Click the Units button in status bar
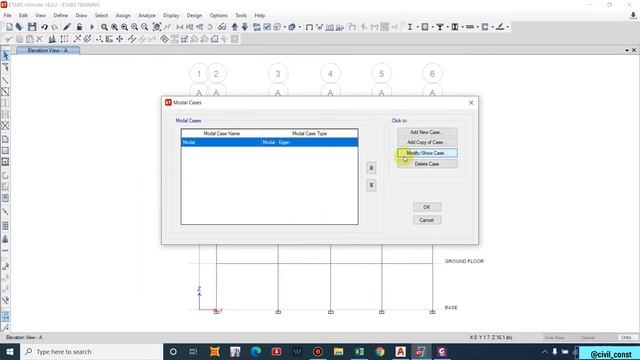Screen dimensions: 640x360 pyautogui.click(x=626, y=338)
